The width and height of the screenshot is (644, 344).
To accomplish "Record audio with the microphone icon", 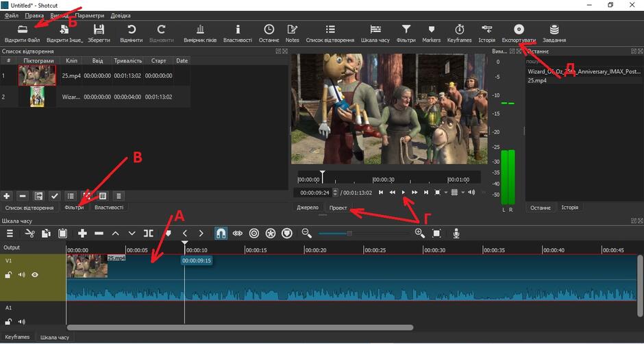I will pyautogui.click(x=456, y=234).
